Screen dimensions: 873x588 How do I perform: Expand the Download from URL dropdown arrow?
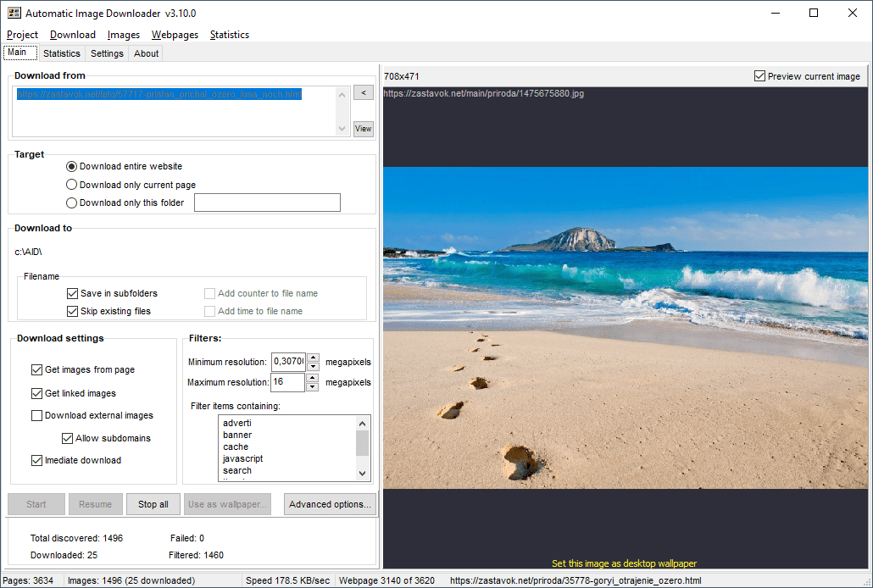pos(342,129)
